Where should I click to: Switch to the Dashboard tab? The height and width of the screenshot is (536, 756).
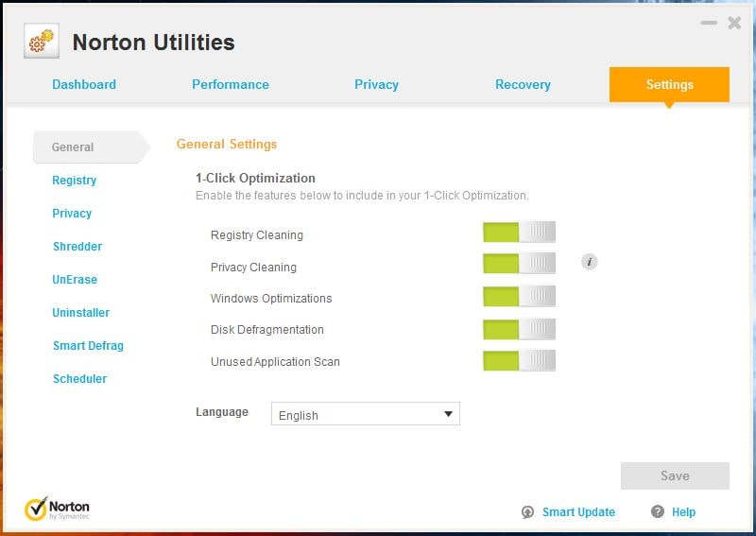pos(84,84)
